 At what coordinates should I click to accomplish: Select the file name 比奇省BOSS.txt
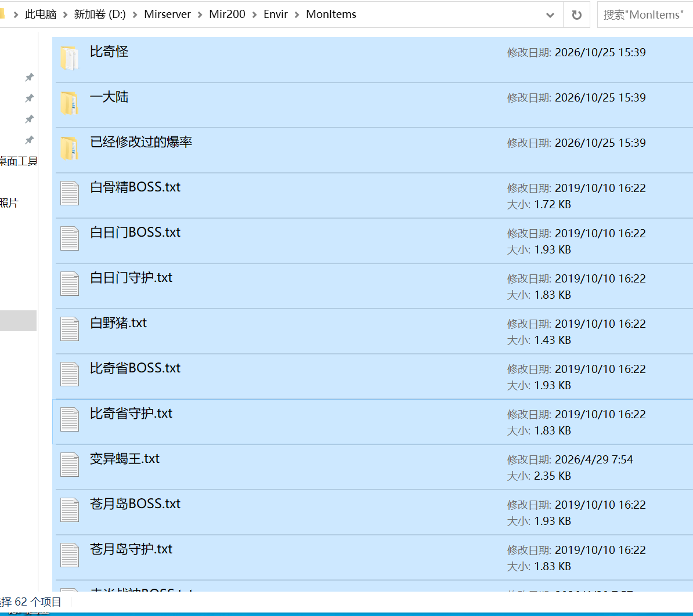(x=135, y=368)
